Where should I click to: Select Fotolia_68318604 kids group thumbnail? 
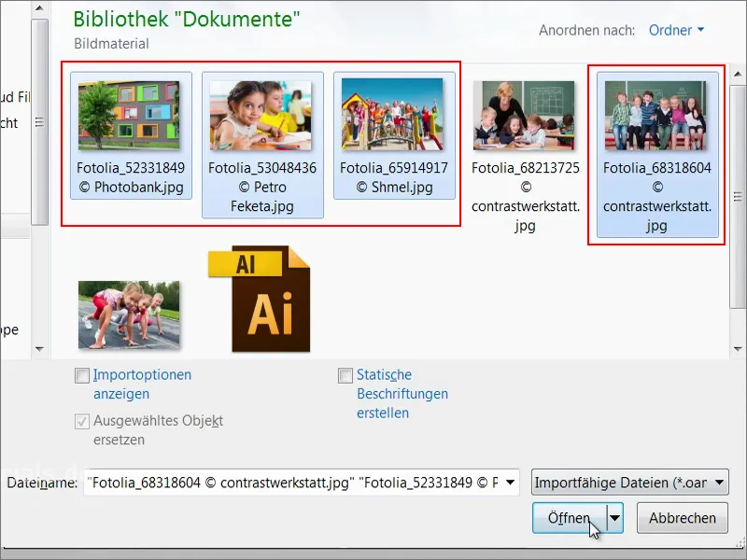point(655,115)
